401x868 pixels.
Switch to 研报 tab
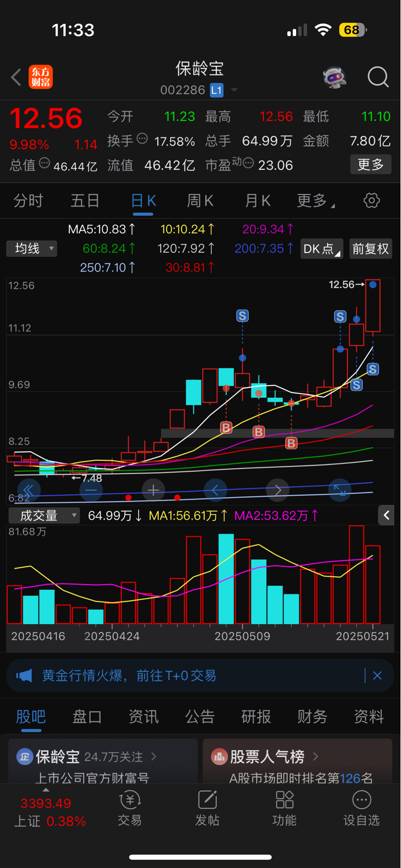coord(256,717)
